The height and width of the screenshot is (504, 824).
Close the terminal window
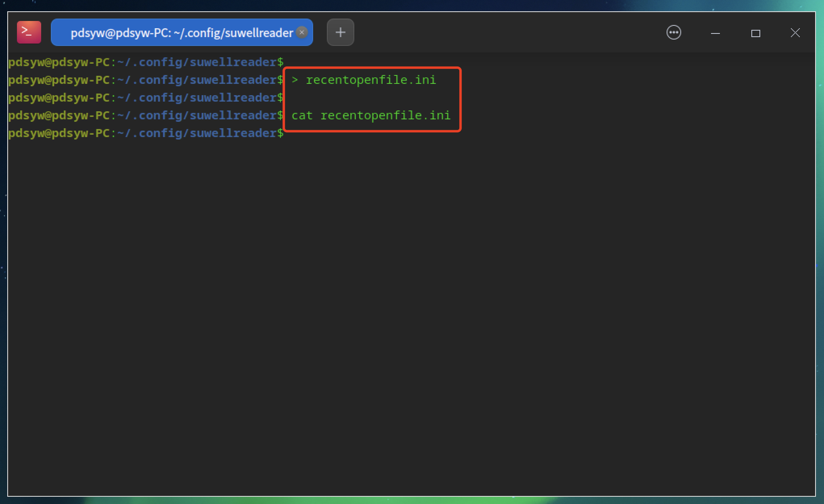tap(795, 33)
